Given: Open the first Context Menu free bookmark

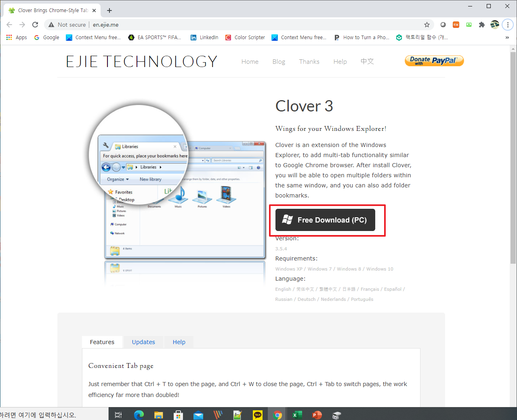Looking at the screenshot, I should (x=94, y=38).
